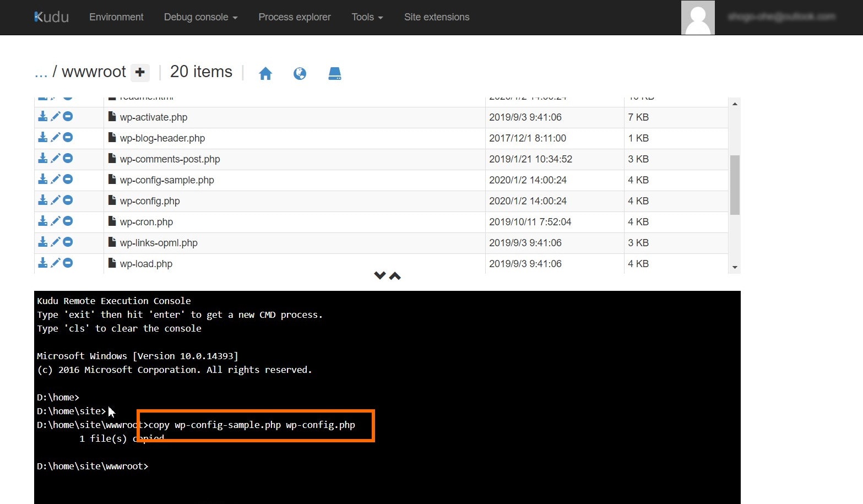Open the wp-config.php file link
The image size is (863, 504).
coord(149,200)
